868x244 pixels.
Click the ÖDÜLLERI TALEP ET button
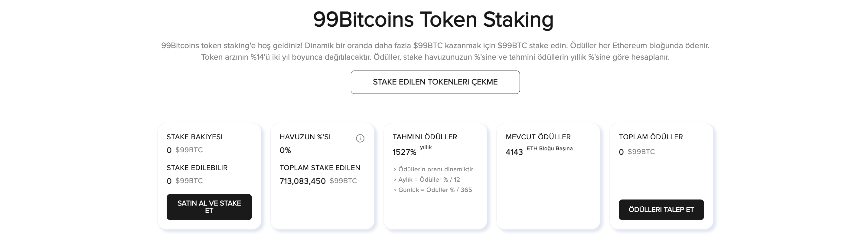click(x=661, y=209)
